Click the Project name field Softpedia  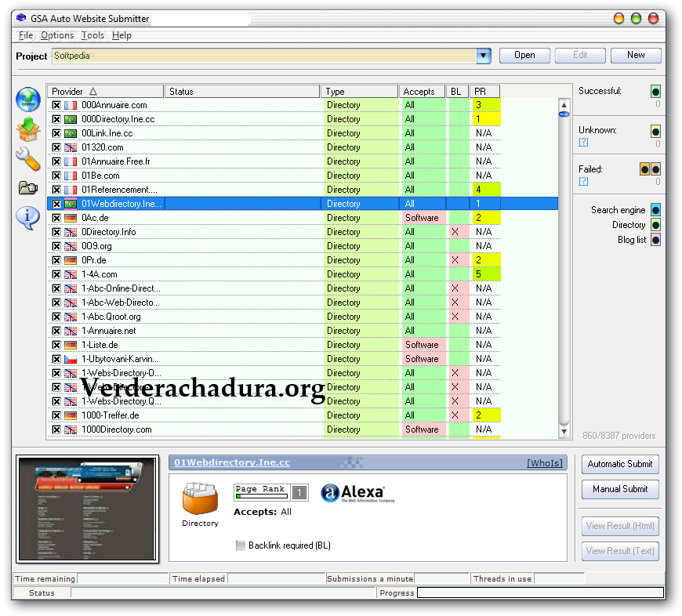(264, 56)
